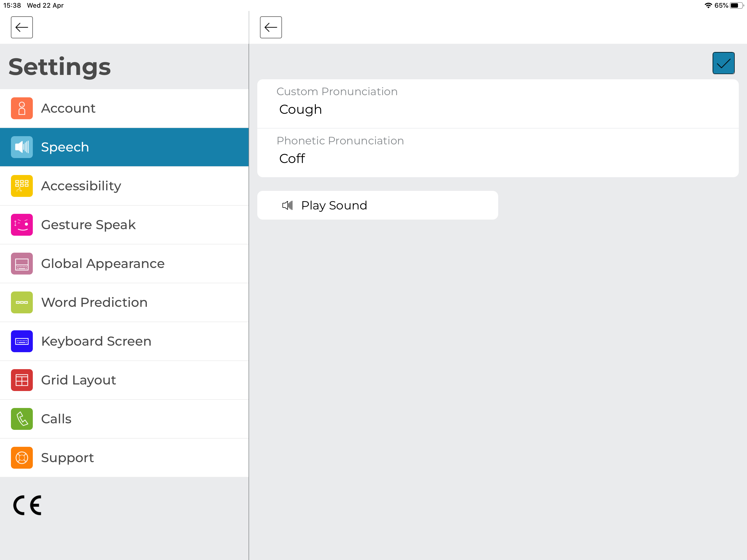Image resolution: width=747 pixels, height=560 pixels.
Task: Click the green Word Prediction icon
Action: click(x=22, y=303)
